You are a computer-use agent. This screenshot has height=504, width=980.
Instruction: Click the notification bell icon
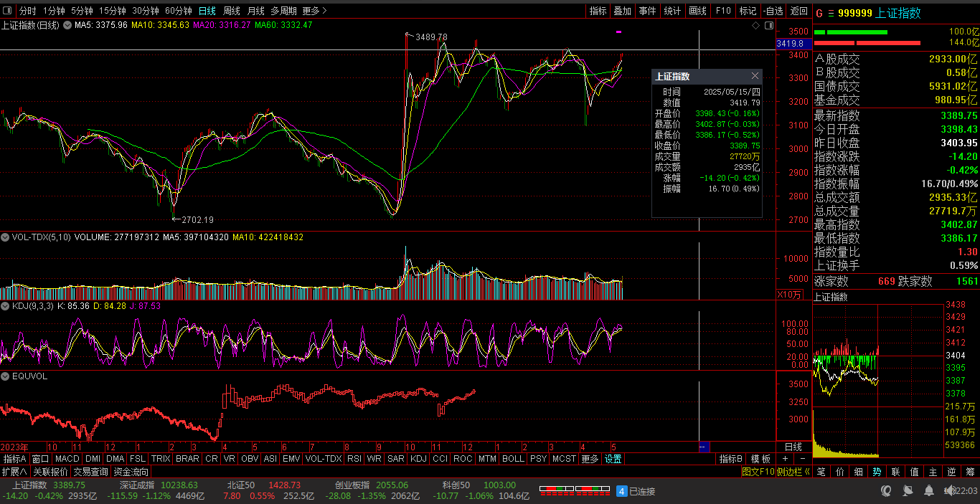tap(929, 491)
